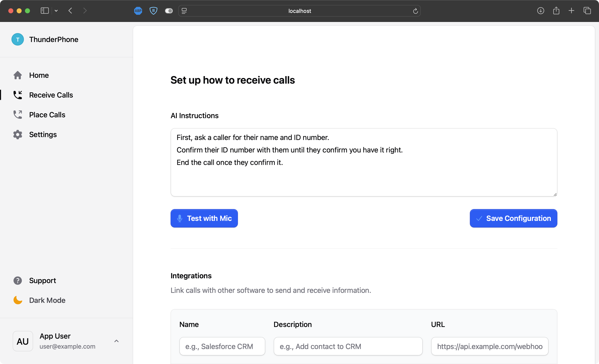Click the Bitwarden shield extension icon
The image size is (599, 364).
pyautogui.click(x=153, y=11)
